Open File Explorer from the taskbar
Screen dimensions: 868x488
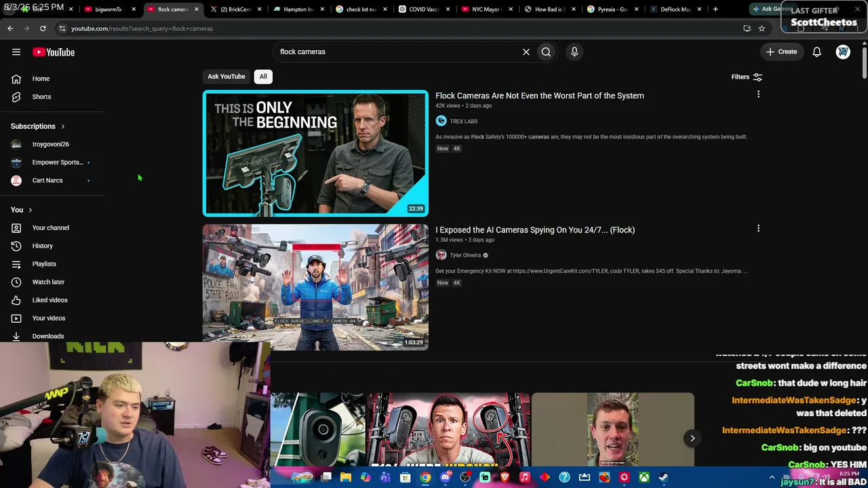tap(346, 478)
